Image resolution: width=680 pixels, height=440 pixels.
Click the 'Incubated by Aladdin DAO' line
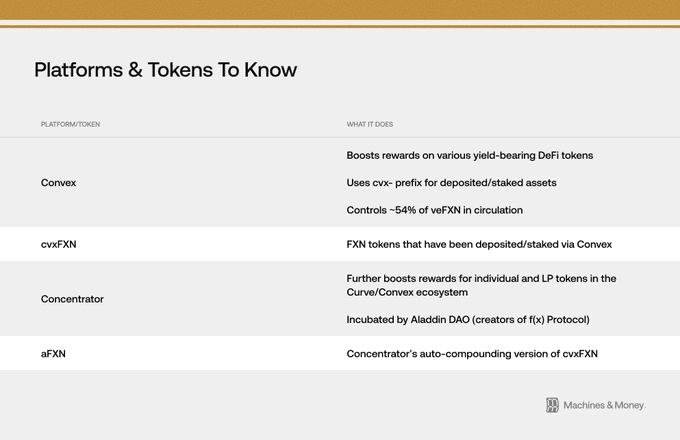click(x=468, y=319)
